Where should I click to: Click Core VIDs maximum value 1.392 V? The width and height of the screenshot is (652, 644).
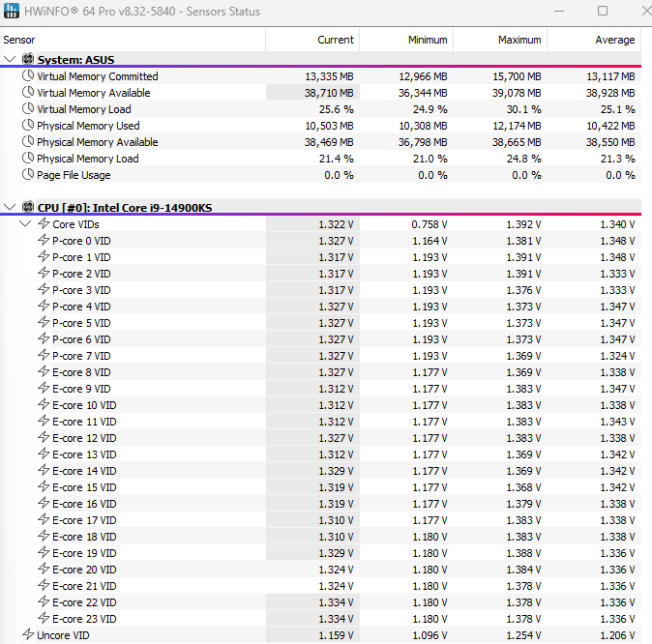[x=523, y=224]
